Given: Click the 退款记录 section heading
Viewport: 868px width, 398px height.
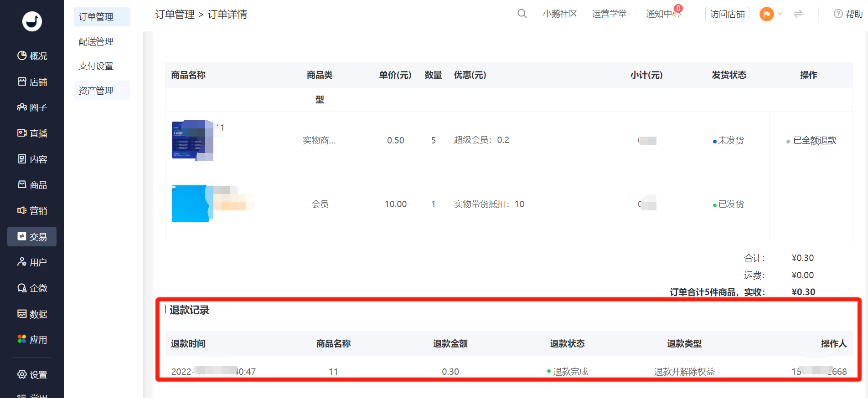Looking at the screenshot, I should (x=189, y=310).
